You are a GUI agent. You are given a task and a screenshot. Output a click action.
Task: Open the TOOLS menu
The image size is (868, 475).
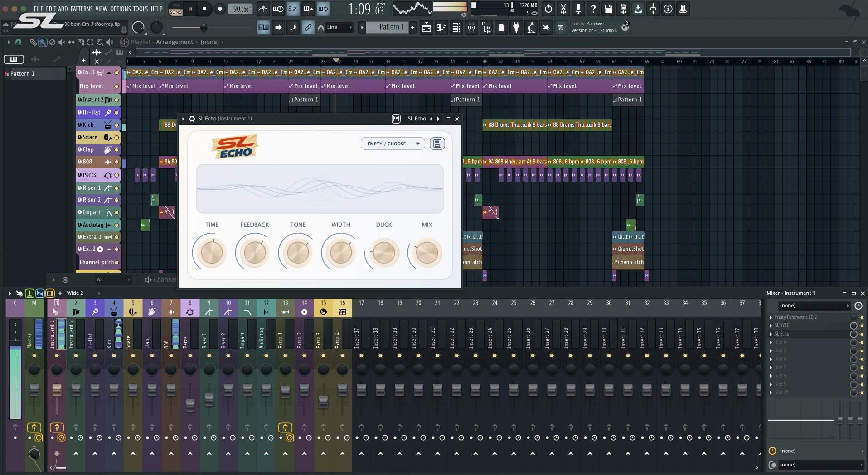141,9
